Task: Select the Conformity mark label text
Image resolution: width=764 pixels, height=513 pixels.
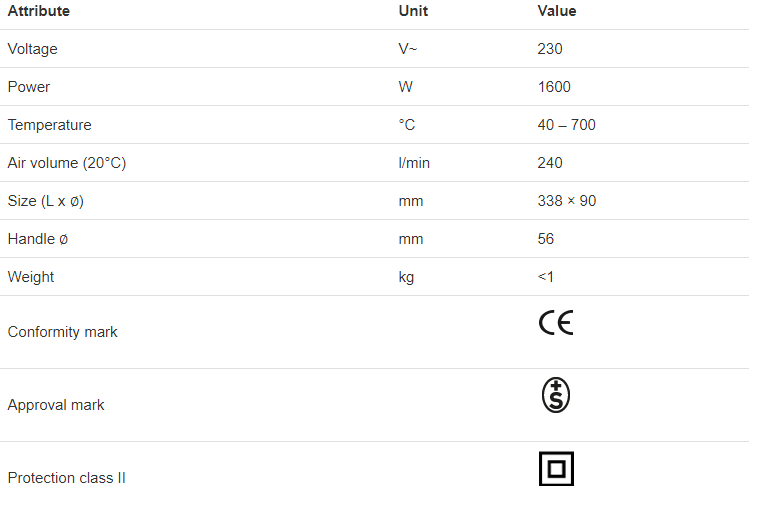Action: [x=62, y=332]
